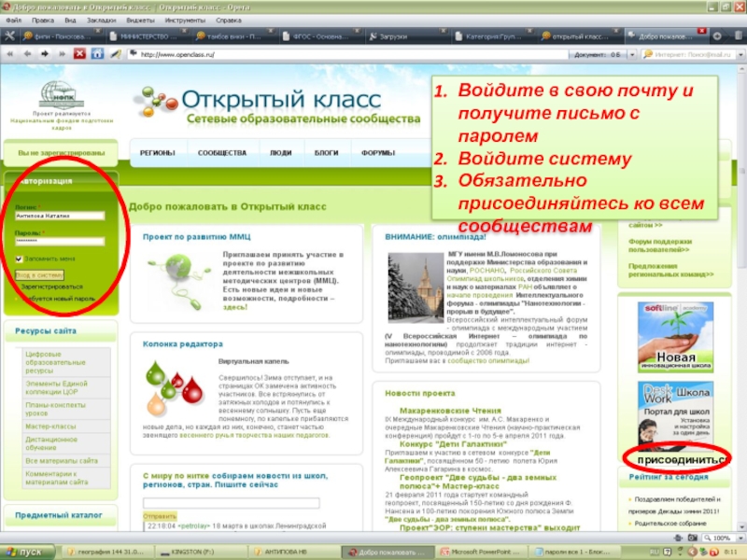The width and height of the screenshot is (747, 560).
Task: Click the site icon in the address bar
Action: pyautogui.click(x=133, y=54)
